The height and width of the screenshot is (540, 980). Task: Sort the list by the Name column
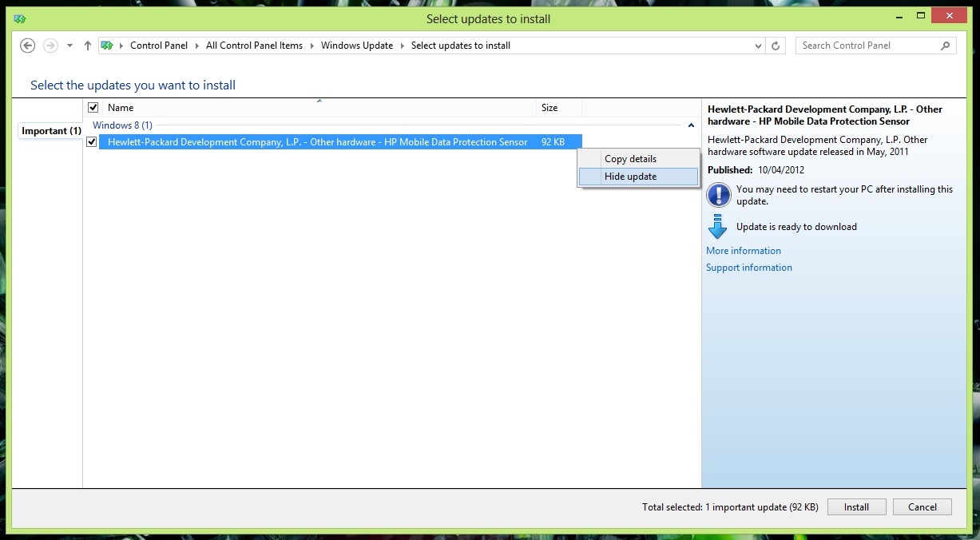click(319, 108)
